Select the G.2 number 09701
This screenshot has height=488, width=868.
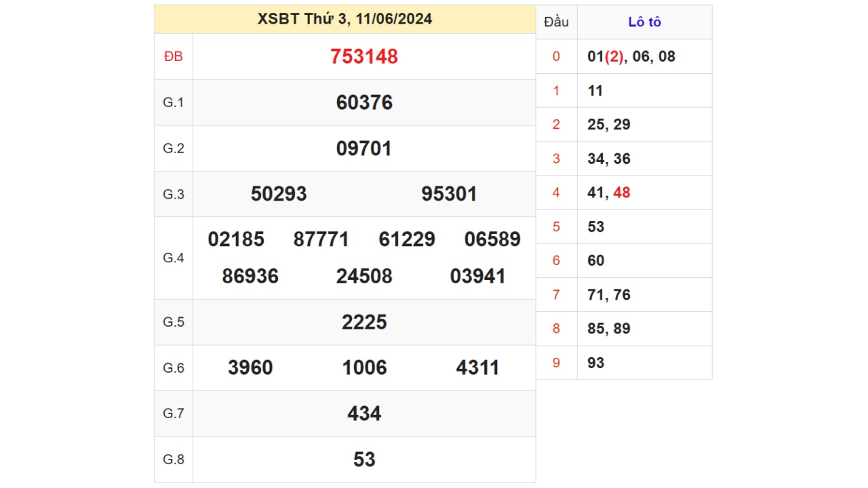pos(364,148)
